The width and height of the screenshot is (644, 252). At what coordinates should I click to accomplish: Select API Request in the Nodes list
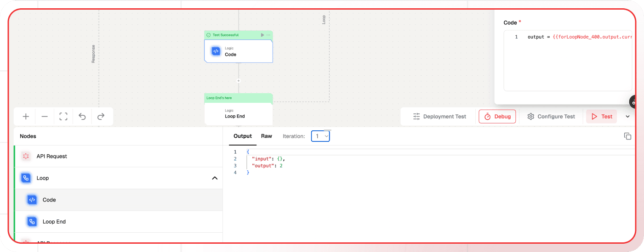coord(52,157)
